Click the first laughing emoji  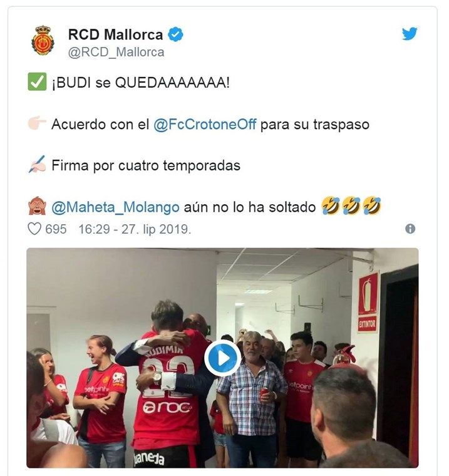tap(330, 206)
